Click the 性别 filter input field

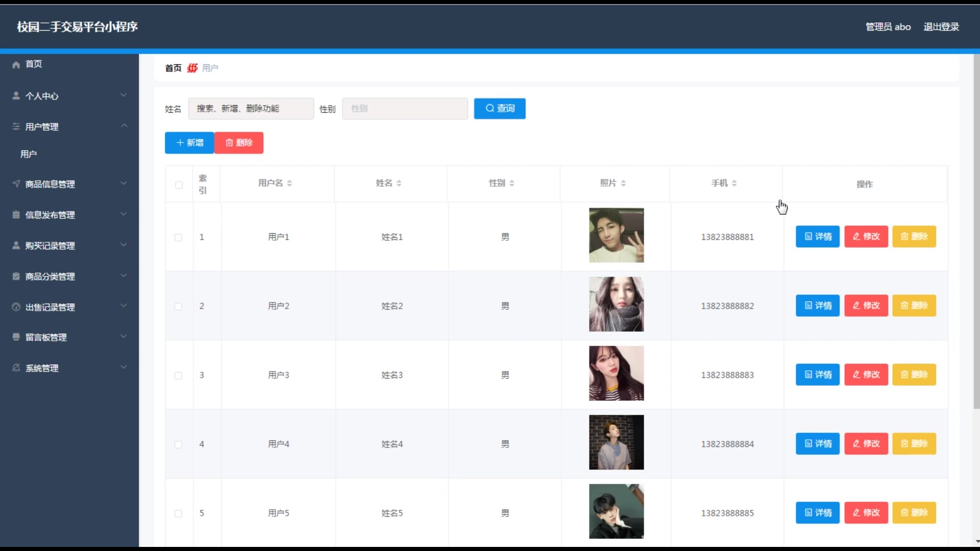[x=405, y=109]
